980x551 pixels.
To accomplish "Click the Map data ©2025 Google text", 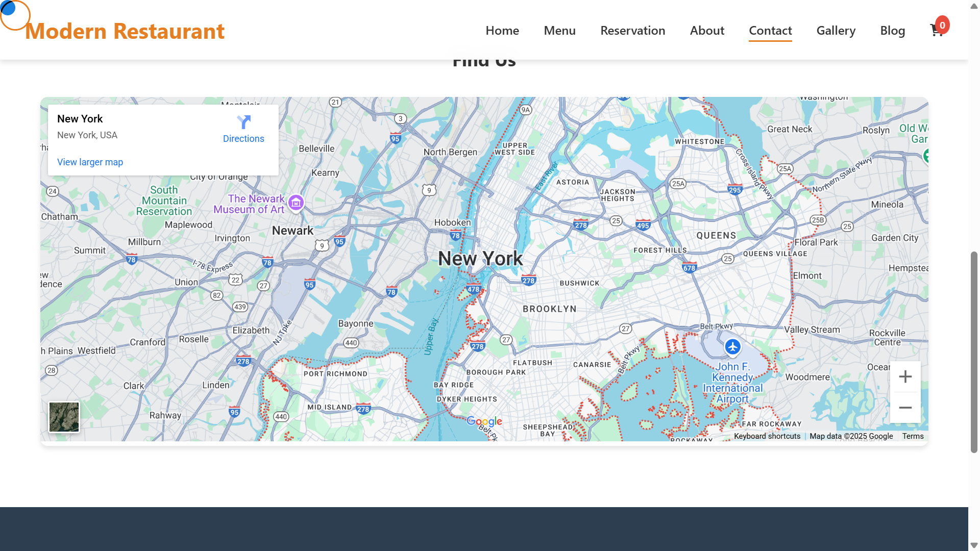I will point(851,436).
